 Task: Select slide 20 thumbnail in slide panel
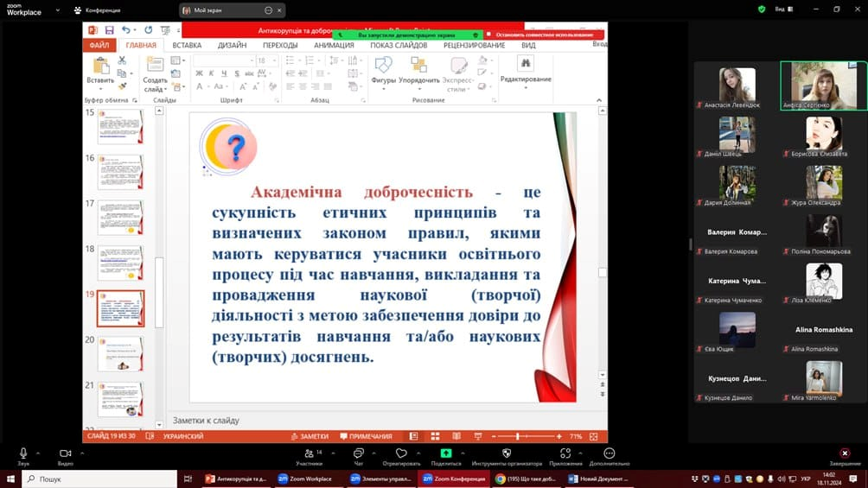[x=120, y=353]
